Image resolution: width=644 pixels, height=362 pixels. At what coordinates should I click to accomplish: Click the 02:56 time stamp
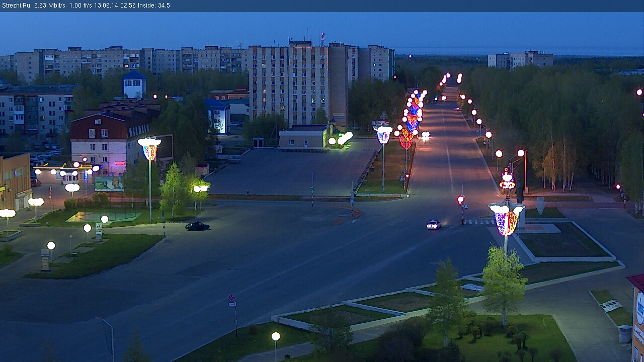pyautogui.click(x=128, y=6)
